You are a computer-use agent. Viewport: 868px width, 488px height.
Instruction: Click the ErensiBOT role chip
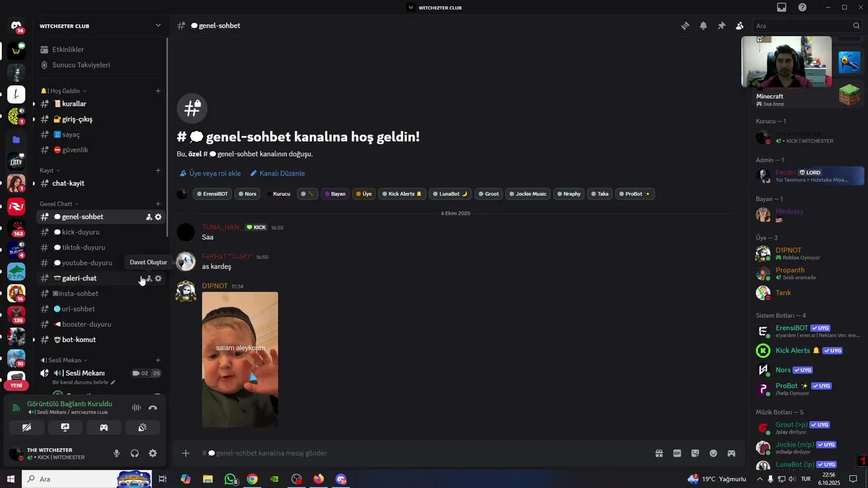(212, 194)
